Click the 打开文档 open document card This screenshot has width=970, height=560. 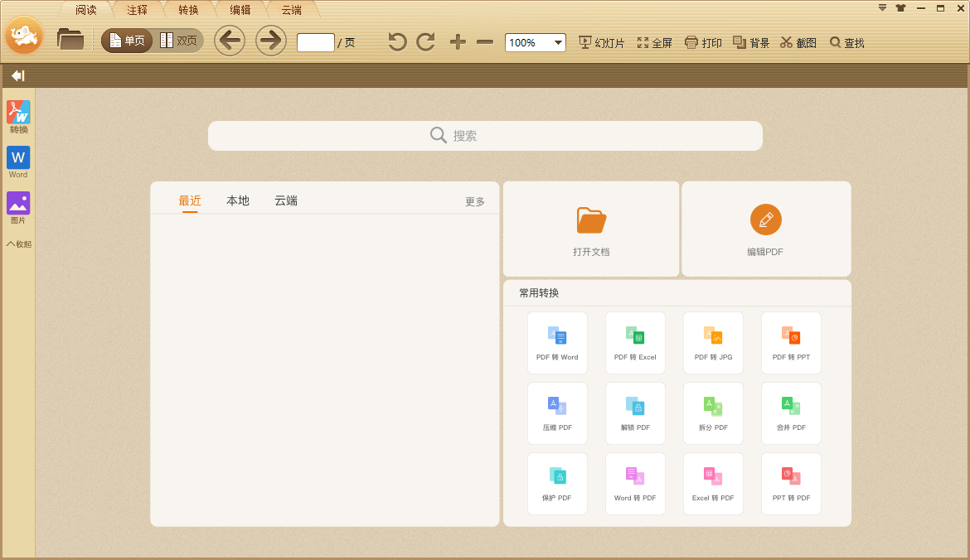point(590,229)
